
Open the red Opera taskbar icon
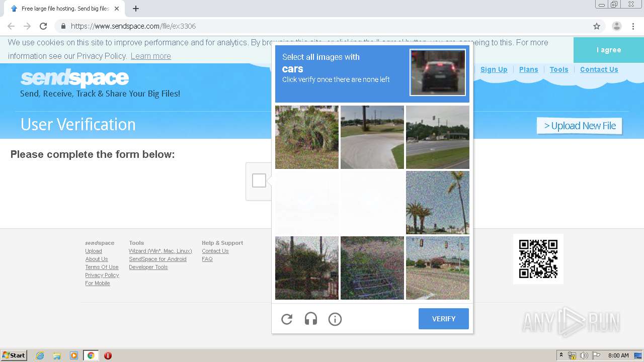coord(108,355)
